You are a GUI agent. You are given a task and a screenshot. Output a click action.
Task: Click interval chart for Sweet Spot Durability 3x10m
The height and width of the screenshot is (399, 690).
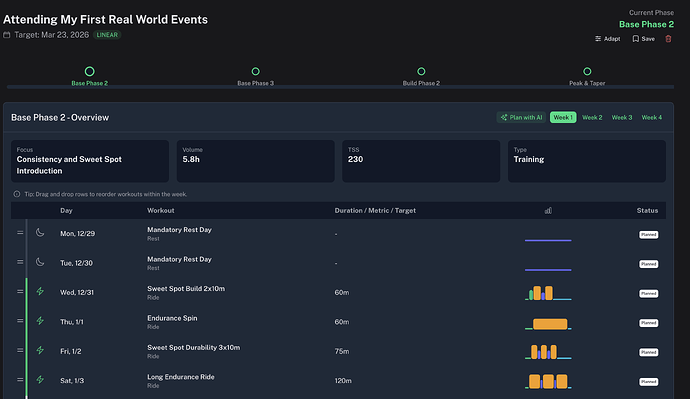548,352
